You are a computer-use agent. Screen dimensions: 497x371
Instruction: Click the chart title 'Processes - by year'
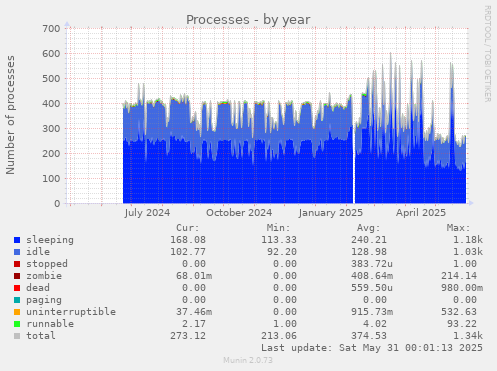point(248,20)
